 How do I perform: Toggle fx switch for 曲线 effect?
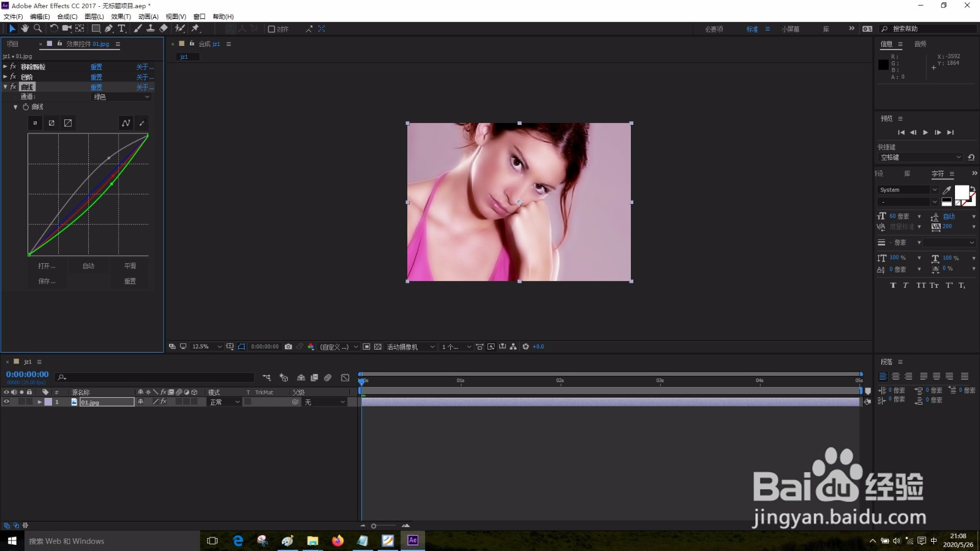[x=13, y=87]
